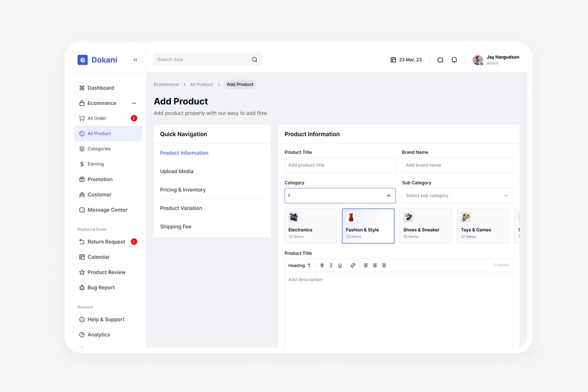Open All Product in sidebar

pyautogui.click(x=108, y=133)
